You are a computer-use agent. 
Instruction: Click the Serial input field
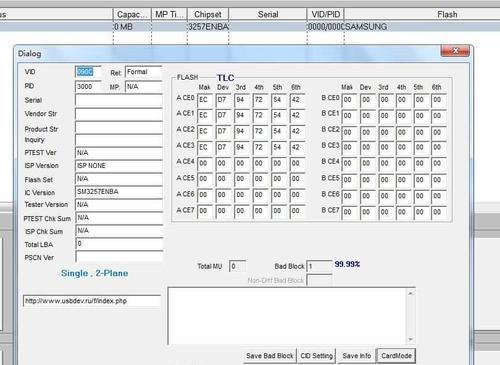[119, 100]
